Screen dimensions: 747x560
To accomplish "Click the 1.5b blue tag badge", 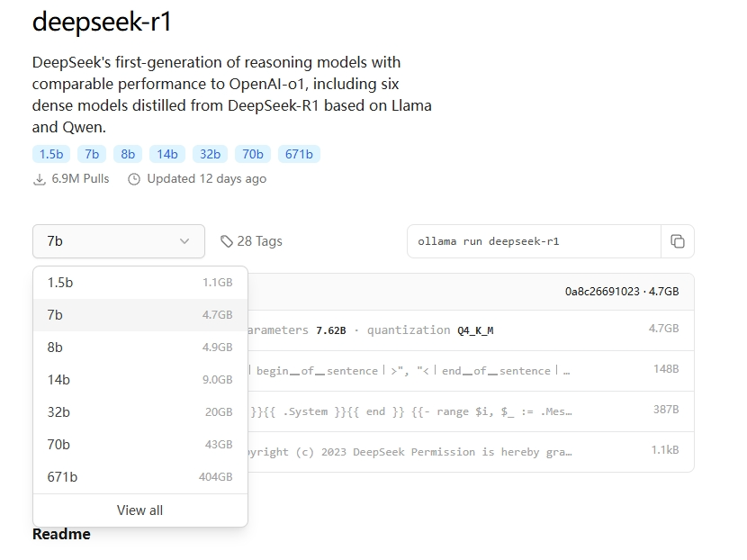I will coord(51,155).
